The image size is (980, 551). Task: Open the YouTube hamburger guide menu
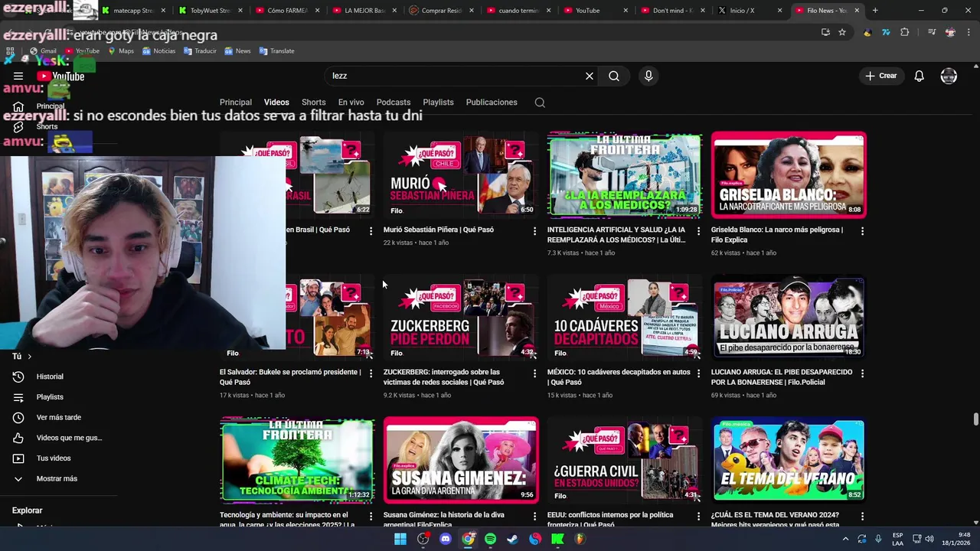(x=18, y=76)
